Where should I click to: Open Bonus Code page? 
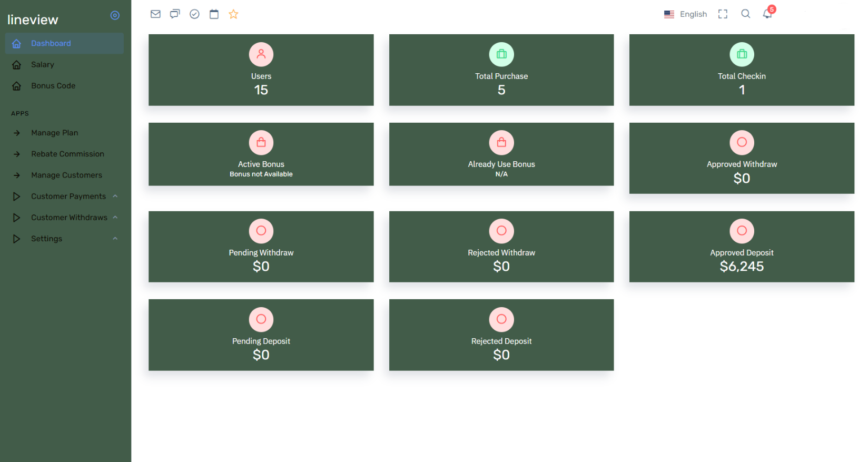[x=53, y=86]
